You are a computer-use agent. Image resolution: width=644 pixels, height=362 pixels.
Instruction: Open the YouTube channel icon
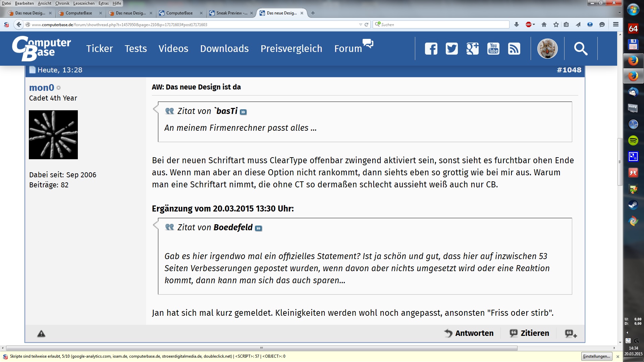coord(493,49)
